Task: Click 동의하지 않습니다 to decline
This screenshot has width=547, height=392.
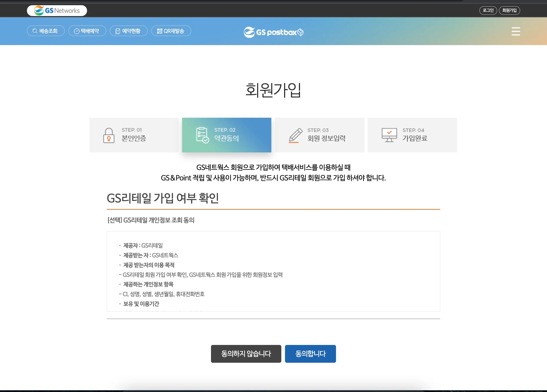Action: [246, 354]
